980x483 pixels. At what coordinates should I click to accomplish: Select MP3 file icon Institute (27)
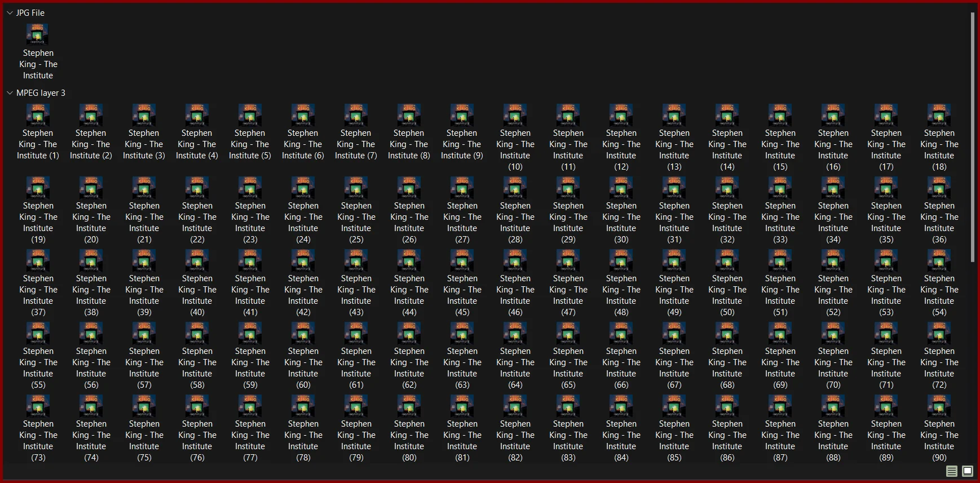(462, 187)
